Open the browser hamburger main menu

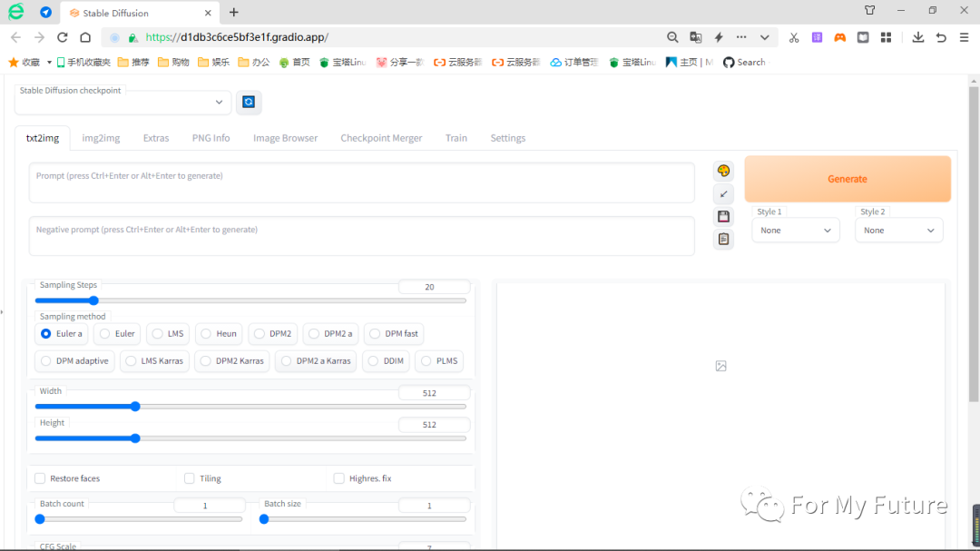coord(965,37)
